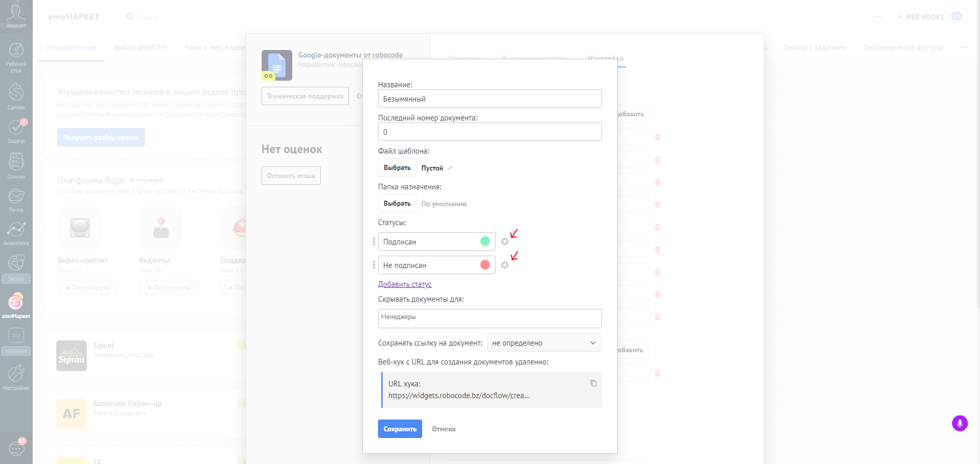Viewport: 980px width, 464px height.
Task: Click the Добавить статус link
Action: pyautogui.click(x=405, y=284)
